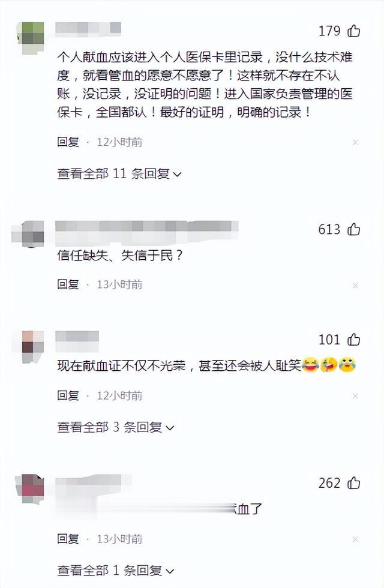The image size is (384, 588).
Task: Reply to the last comment ending 血了
Action: point(68,539)
